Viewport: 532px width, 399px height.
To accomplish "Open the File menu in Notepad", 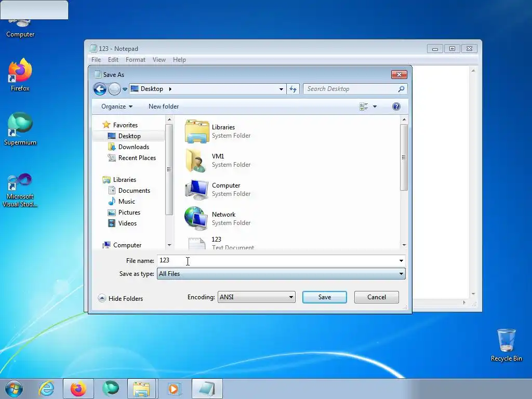I will click(96, 60).
